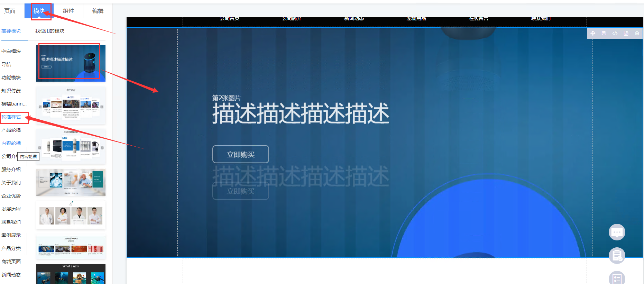Image resolution: width=644 pixels, height=284 pixels.
Task: Pick the doctors team carousel thumbnail
Action: click(71, 215)
